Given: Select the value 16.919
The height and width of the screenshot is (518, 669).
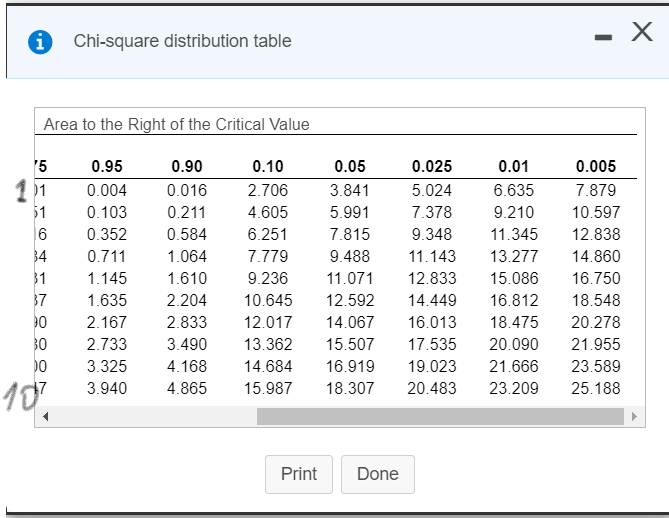Looking at the screenshot, I should 350,367.
